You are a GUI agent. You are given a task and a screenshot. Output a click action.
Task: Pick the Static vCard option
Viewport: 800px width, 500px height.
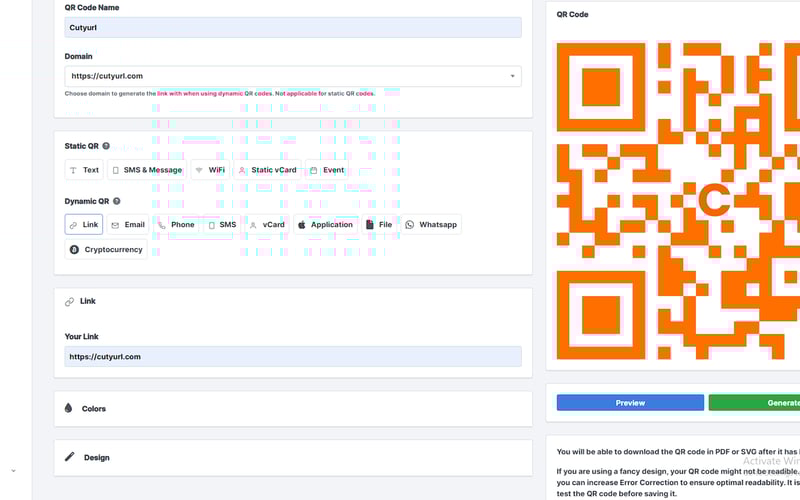click(x=267, y=170)
